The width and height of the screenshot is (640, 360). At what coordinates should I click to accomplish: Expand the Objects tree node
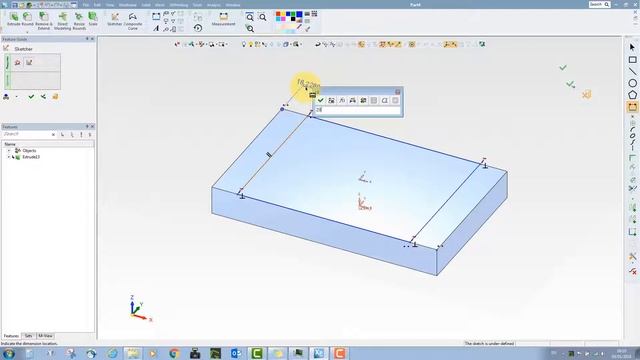(x=9, y=151)
